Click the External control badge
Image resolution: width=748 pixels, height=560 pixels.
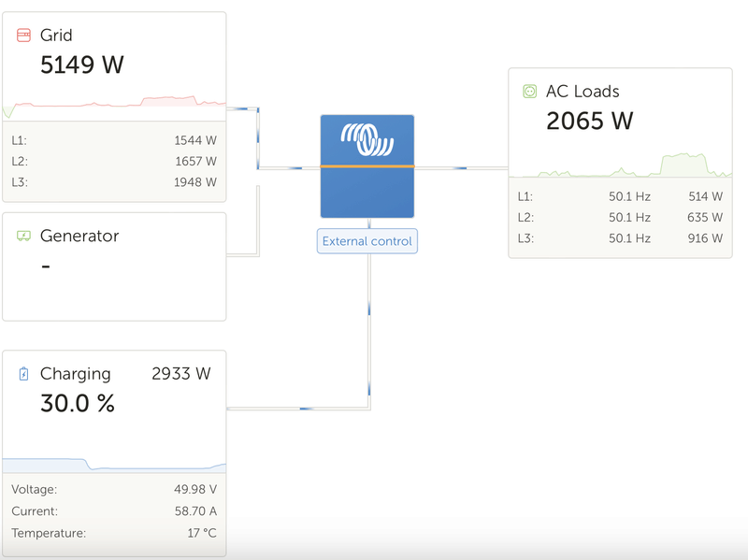click(x=367, y=241)
